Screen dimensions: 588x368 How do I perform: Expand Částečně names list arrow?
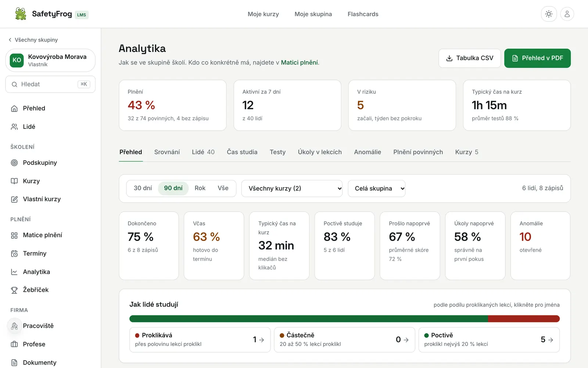click(x=406, y=340)
